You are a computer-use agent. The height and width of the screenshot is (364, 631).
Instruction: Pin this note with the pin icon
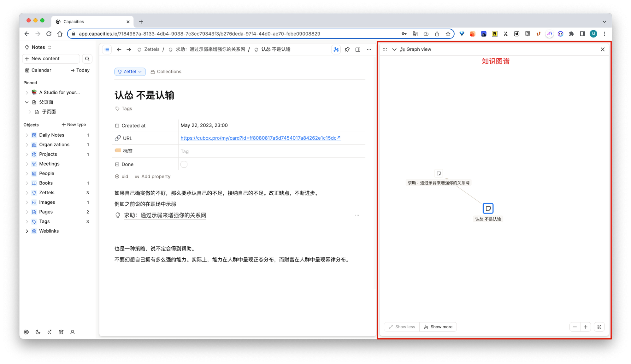tap(347, 50)
